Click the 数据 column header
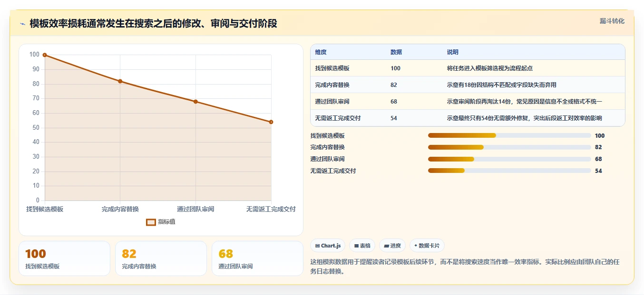 click(x=396, y=52)
